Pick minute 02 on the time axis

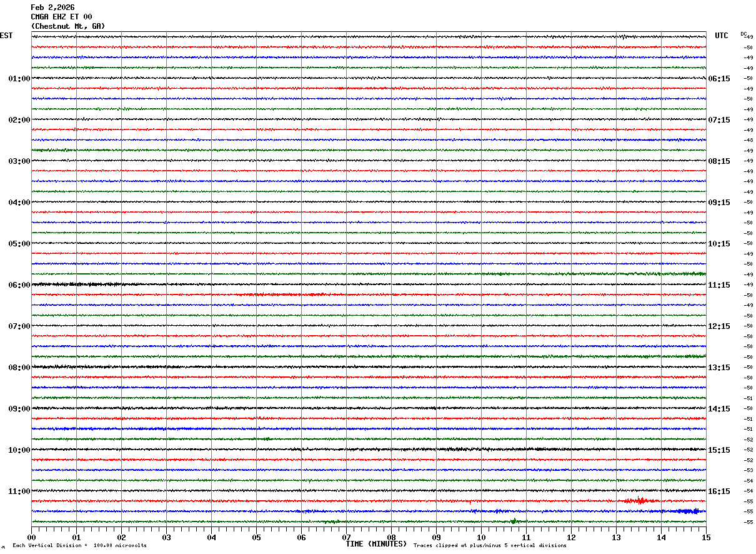121,537
